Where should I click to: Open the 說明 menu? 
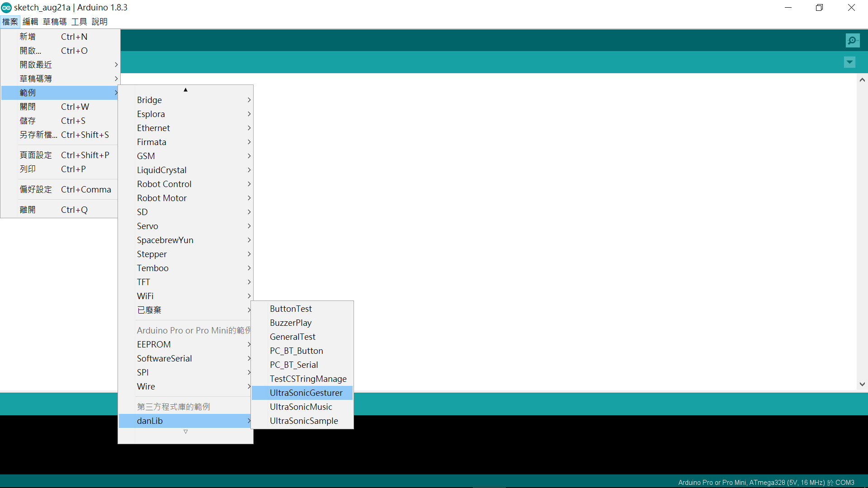click(99, 21)
